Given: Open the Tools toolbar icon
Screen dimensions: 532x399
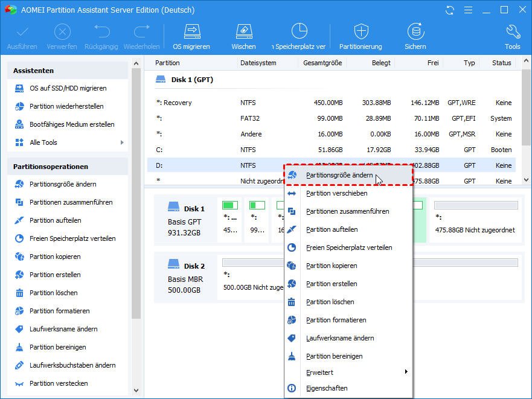Looking at the screenshot, I should coord(512,36).
